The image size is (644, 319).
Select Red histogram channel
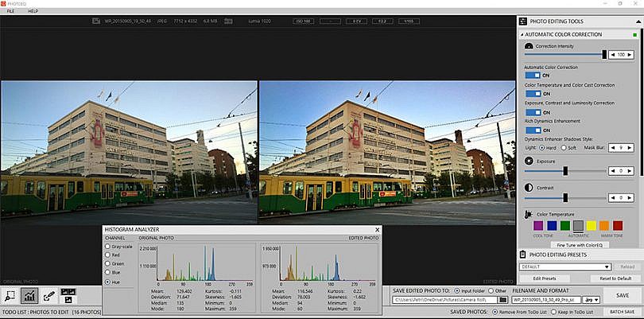pyautogui.click(x=107, y=255)
